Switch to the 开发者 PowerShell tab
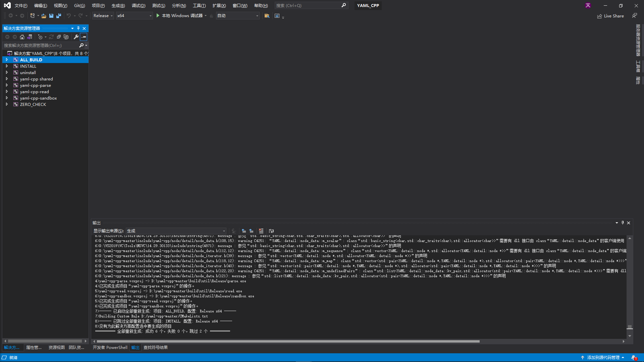This screenshot has height=362, width=644. pos(110,348)
